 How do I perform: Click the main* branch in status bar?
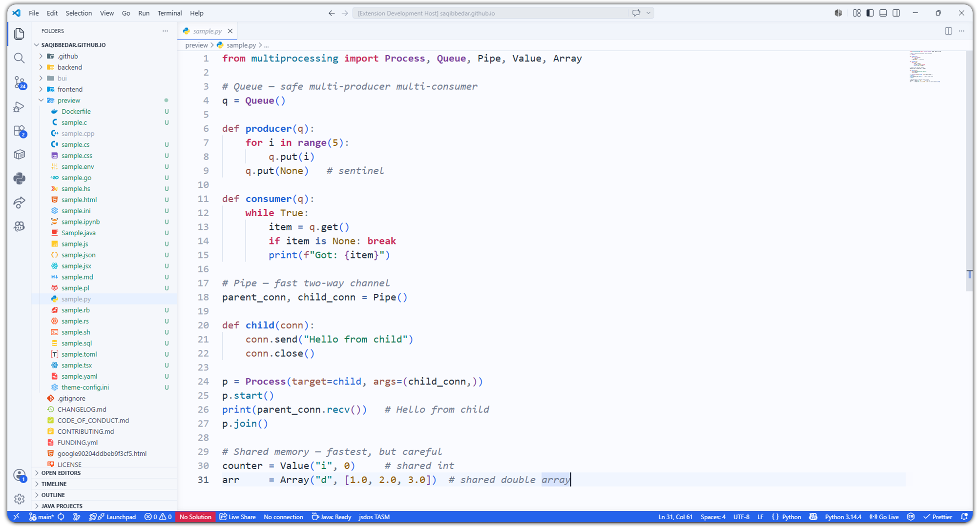click(x=42, y=517)
